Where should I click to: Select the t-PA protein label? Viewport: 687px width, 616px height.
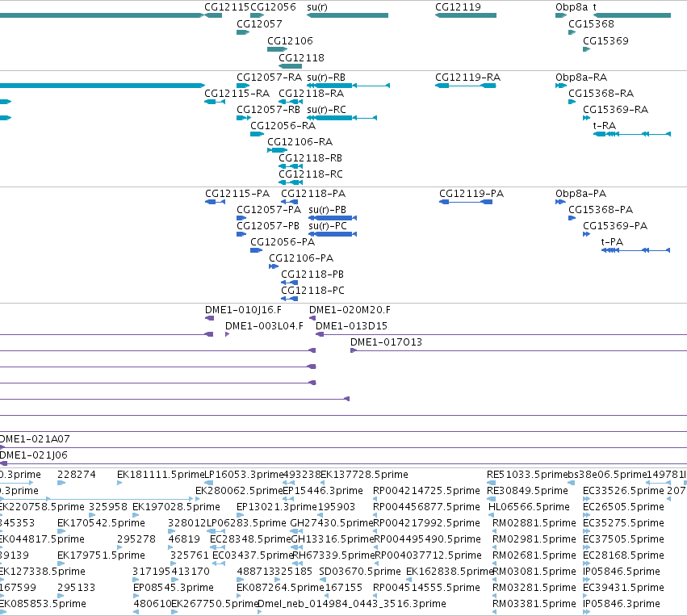click(612, 243)
